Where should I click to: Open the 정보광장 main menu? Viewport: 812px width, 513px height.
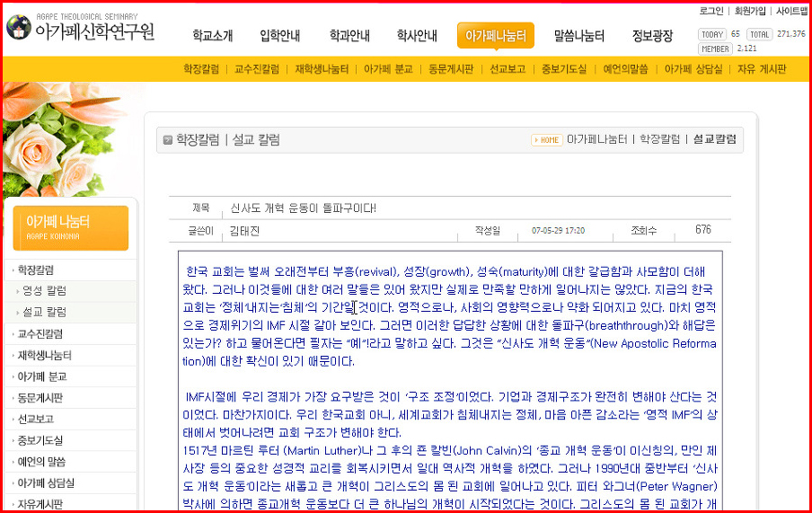(x=652, y=36)
